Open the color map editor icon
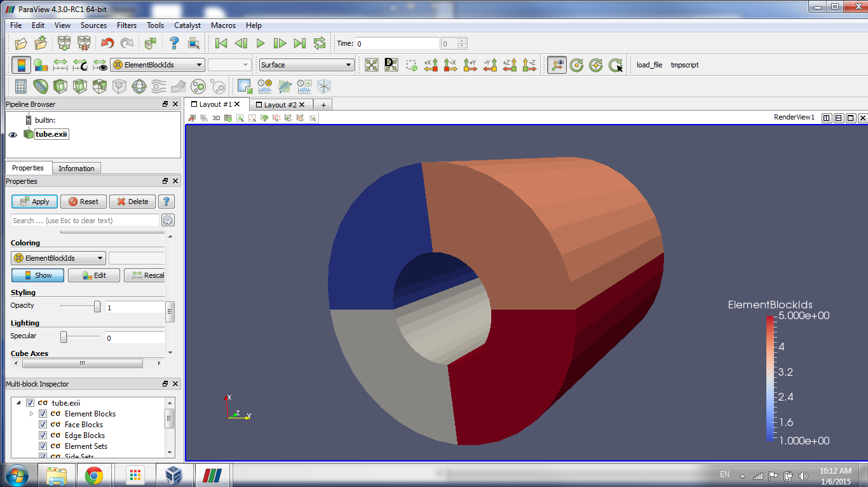The width and height of the screenshot is (868, 487). click(x=41, y=65)
